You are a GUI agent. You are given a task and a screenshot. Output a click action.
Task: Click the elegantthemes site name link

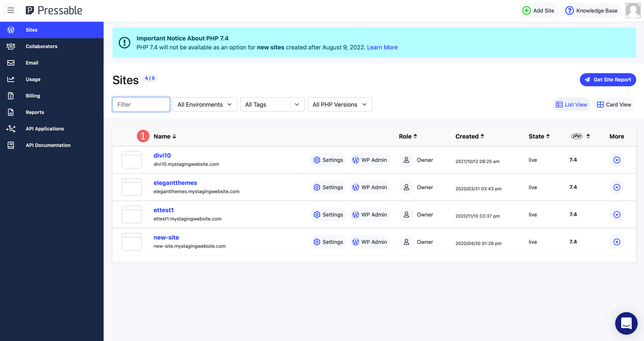coord(175,182)
